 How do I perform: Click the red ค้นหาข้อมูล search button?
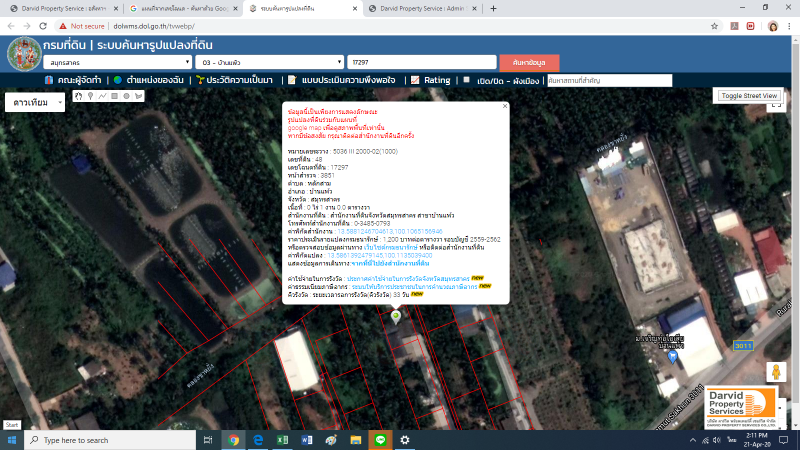pyautogui.click(x=529, y=62)
